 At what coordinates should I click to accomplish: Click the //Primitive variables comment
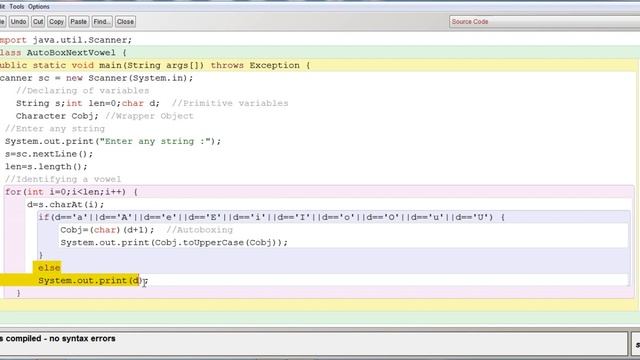point(230,103)
